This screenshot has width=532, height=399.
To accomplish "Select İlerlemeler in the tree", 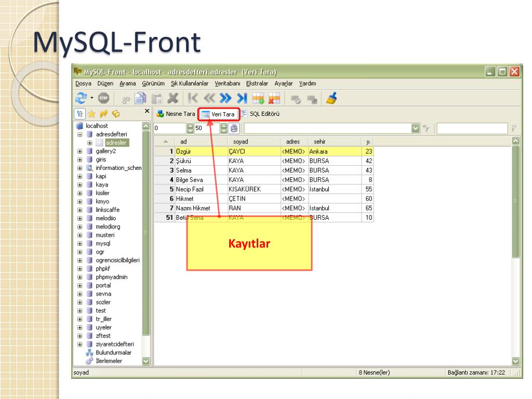I will coord(109,361).
